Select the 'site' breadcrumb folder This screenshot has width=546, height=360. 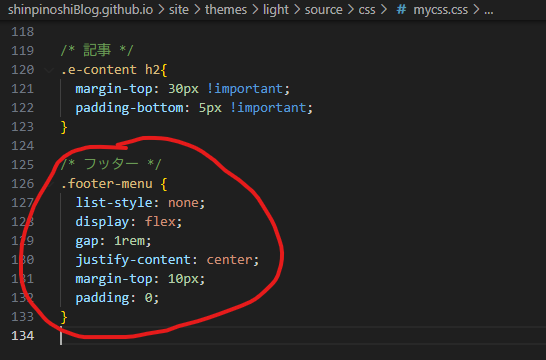click(x=179, y=10)
